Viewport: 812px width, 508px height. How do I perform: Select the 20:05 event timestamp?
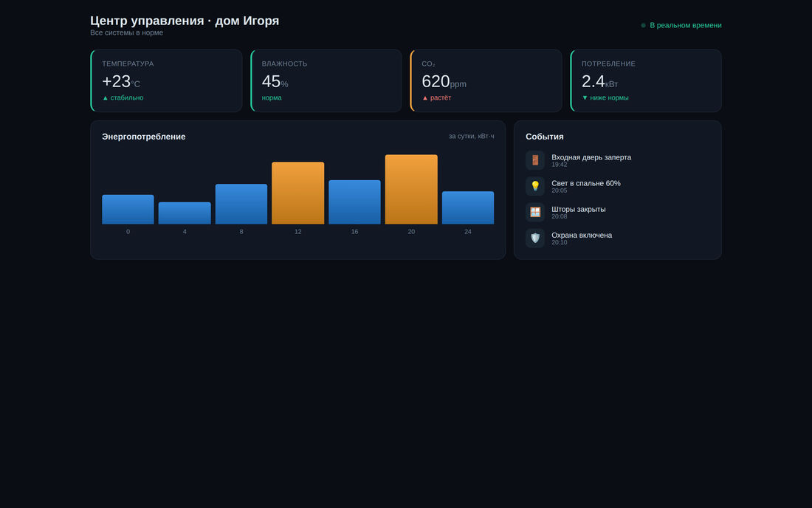[560, 190]
